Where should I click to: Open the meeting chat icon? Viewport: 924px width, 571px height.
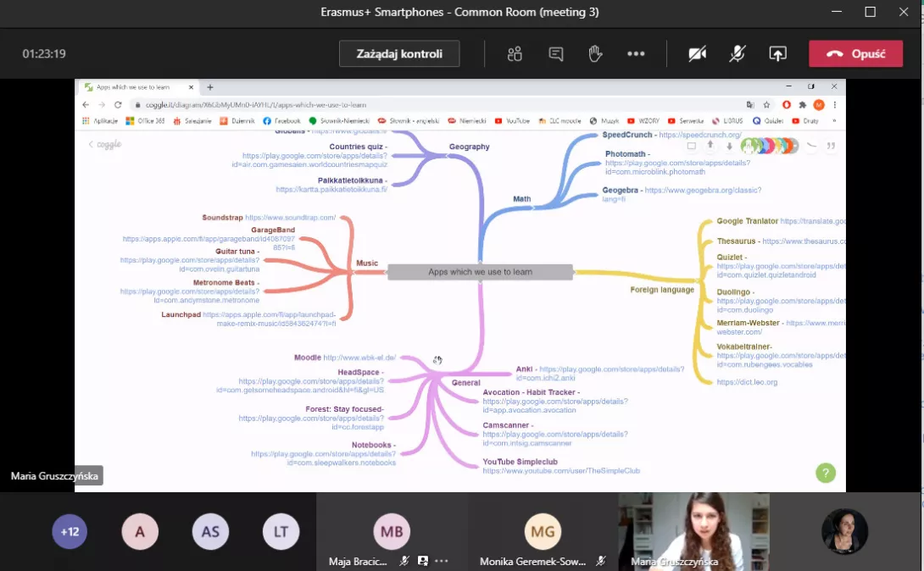pos(556,54)
